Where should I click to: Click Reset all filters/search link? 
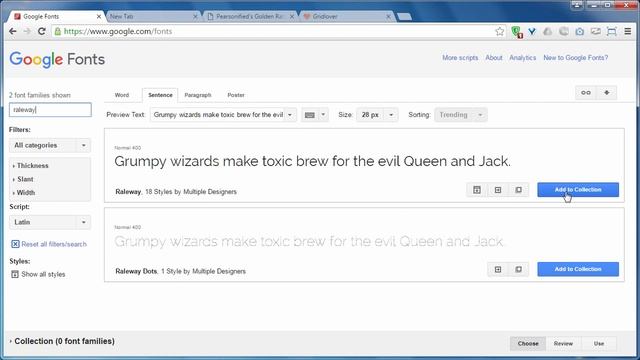coord(54,244)
